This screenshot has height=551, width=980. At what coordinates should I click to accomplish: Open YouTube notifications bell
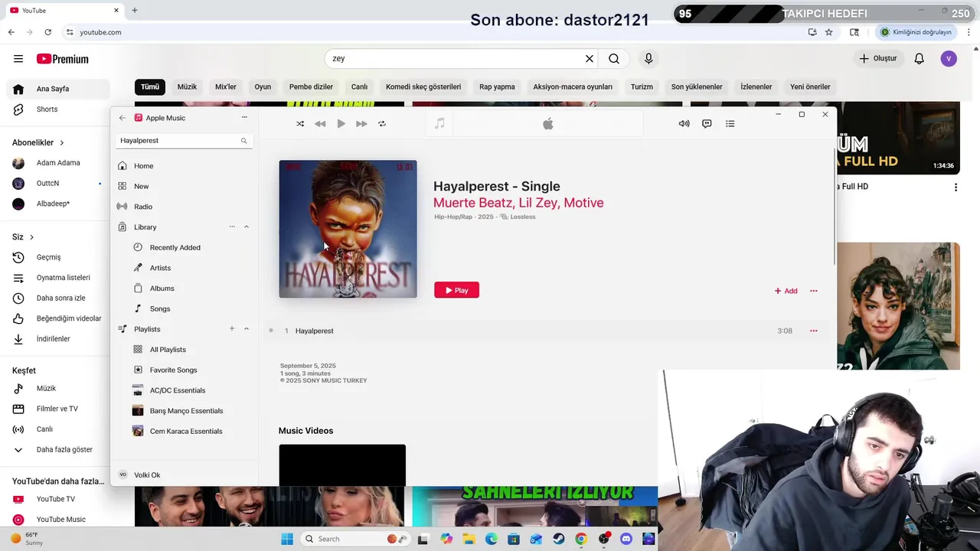tap(920, 59)
